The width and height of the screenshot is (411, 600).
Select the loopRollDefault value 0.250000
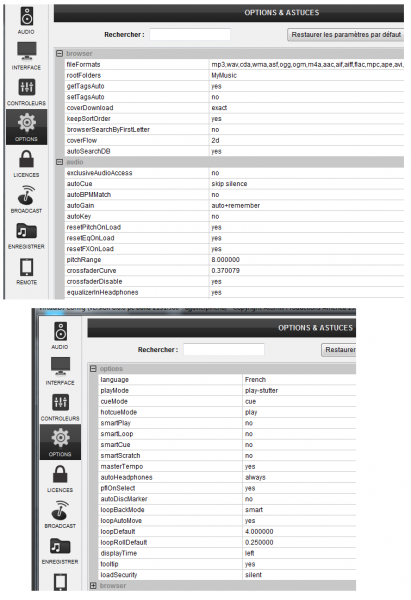click(259, 543)
